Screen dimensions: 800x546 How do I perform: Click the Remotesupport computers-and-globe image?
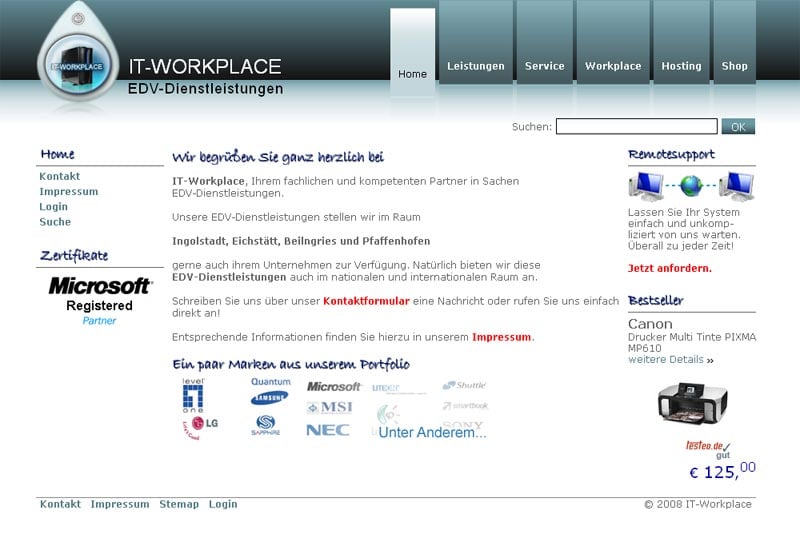[x=691, y=186]
